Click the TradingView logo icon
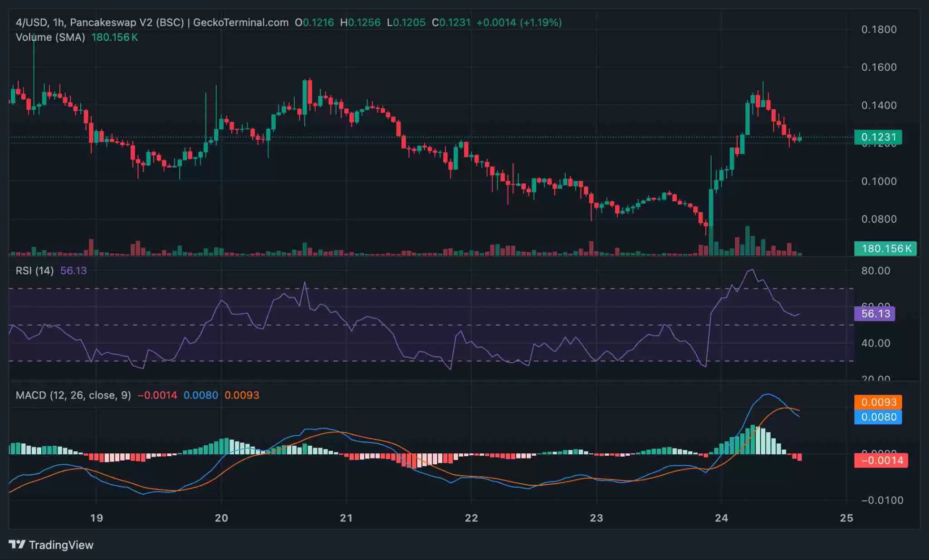The image size is (929, 560). pyautogui.click(x=17, y=544)
